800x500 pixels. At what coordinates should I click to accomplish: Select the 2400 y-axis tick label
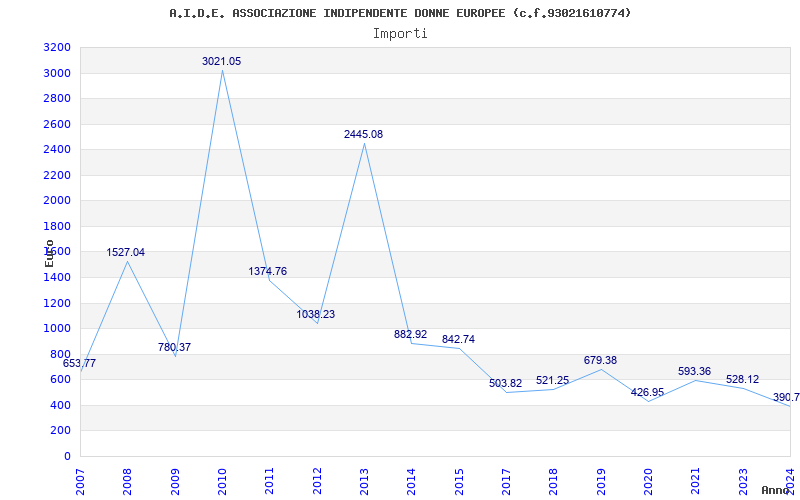click(x=58, y=150)
